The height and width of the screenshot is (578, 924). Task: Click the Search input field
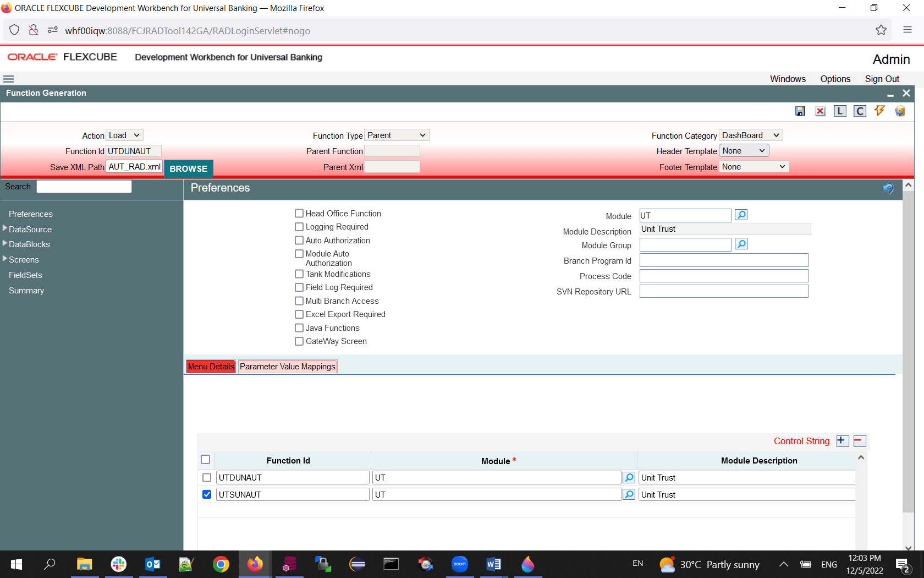[x=84, y=187]
